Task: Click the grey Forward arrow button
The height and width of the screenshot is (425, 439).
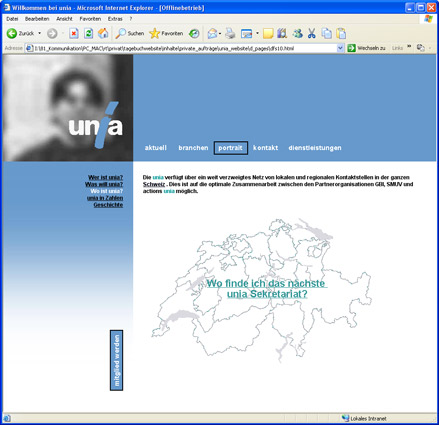Action: tap(52, 33)
